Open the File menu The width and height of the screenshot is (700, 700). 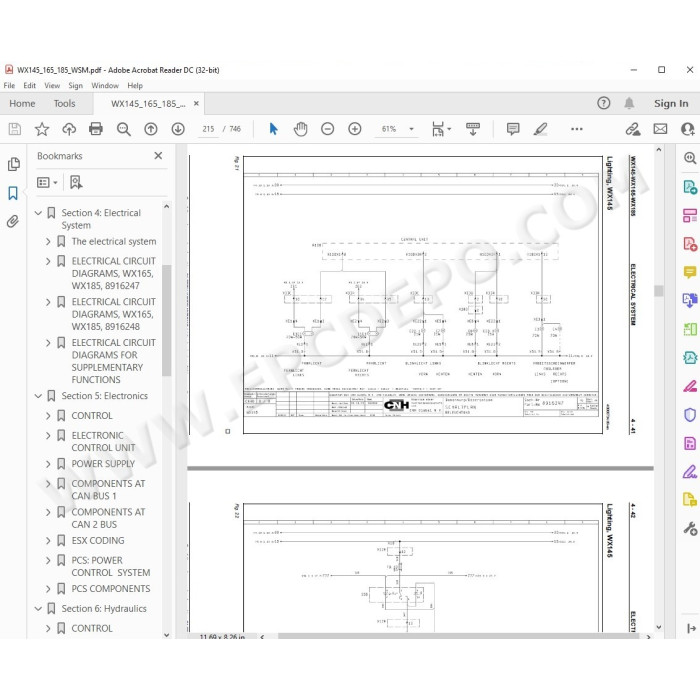(9, 85)
